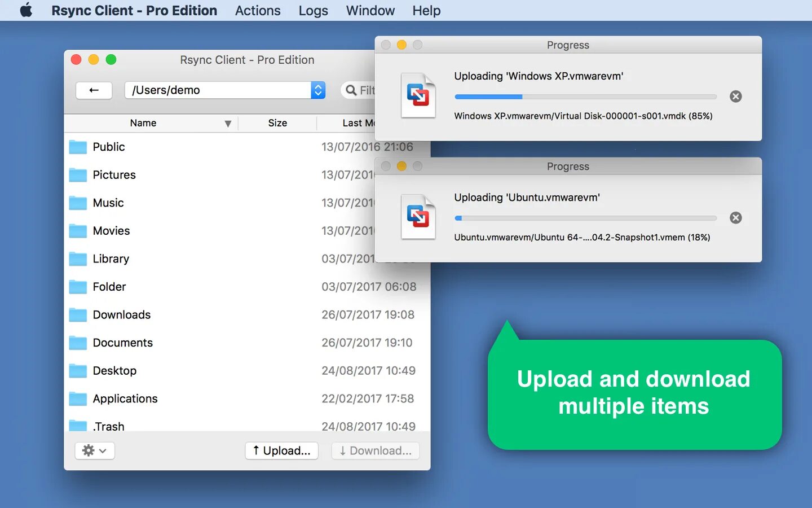Click the Windows XP Progress window title bar
The width and height of the screenshot is (812, 508).
pos(568,45)
